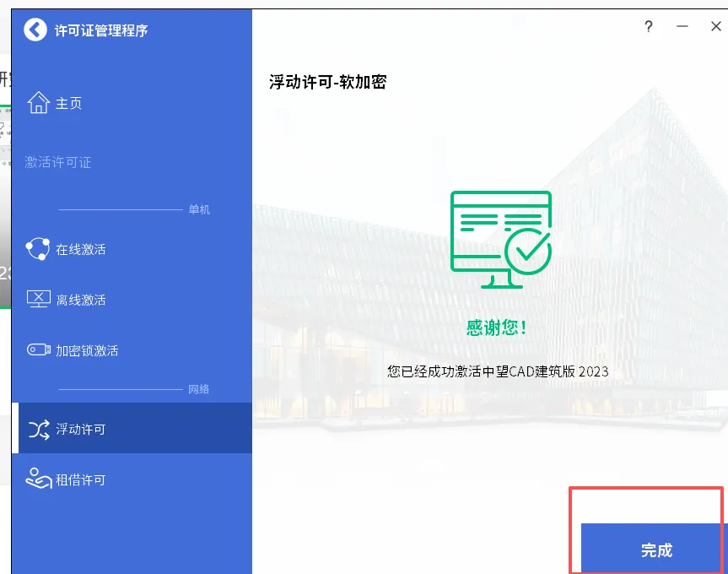Click the 租借许可 hand icon
This screenshot has width=728, height=574.
[x=39, y=479]
